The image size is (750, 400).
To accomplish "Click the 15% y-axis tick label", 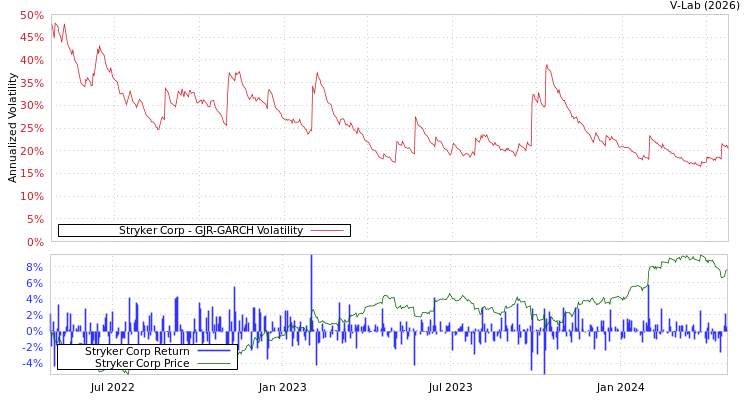I will (31, 174).
